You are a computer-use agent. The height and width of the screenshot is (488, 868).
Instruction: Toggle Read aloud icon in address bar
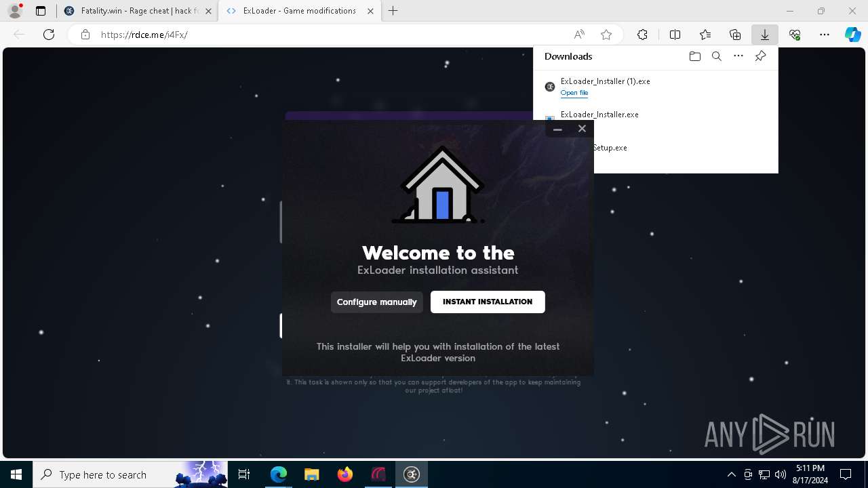point(579,35)
